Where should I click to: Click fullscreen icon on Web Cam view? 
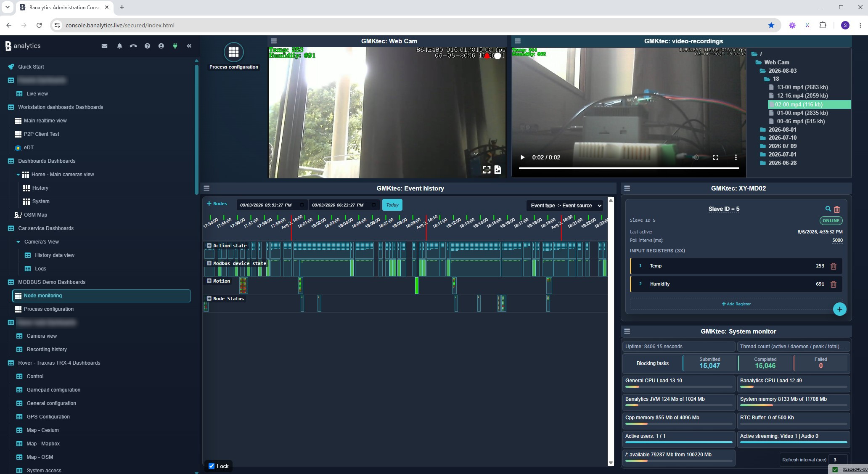(487, 169)
